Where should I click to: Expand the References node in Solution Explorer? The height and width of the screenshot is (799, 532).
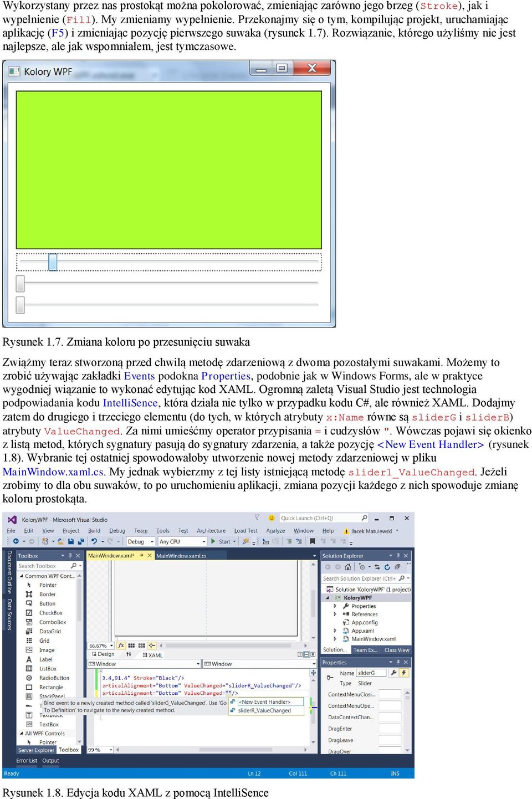tap(335, 614)
